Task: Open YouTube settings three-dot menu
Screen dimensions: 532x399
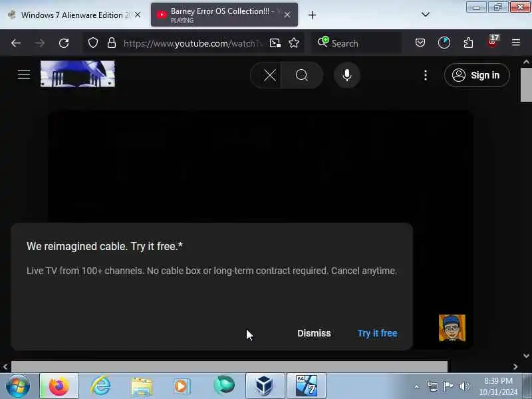Action: tap(426, 75)
